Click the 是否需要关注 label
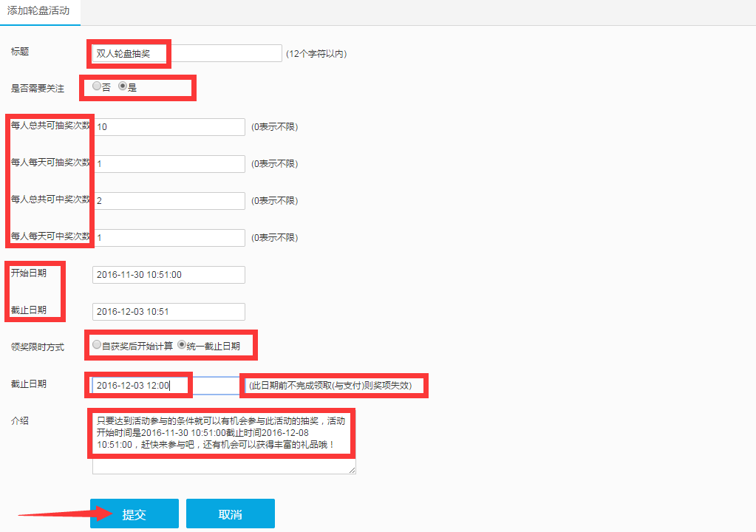This screenshot has height=532, width=756. click(x=38, y=89)
